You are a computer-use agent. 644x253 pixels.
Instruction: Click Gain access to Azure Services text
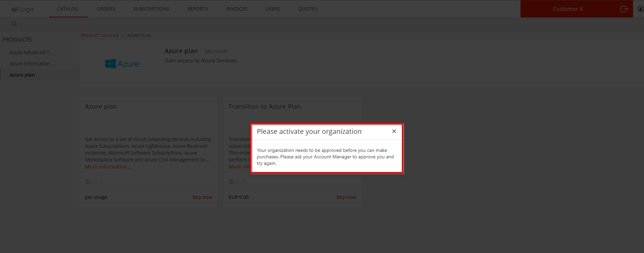tap(201, 61)
